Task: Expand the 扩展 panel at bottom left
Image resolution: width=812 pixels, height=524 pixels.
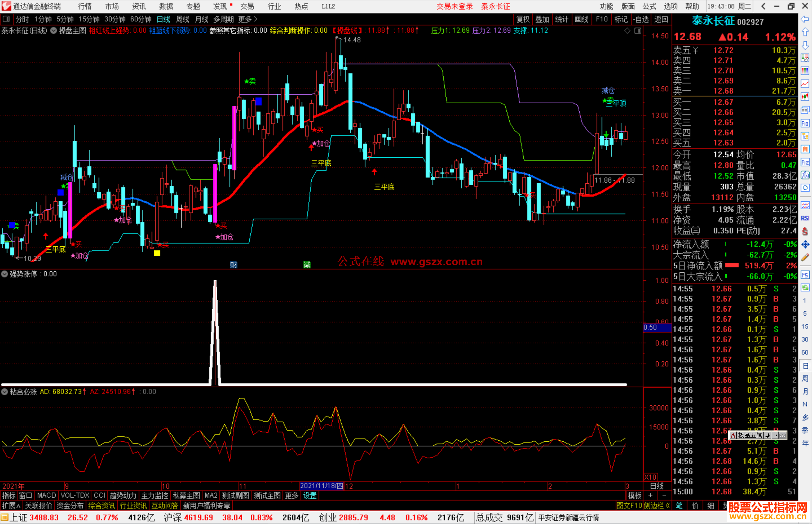Action: tap(11, 506)
